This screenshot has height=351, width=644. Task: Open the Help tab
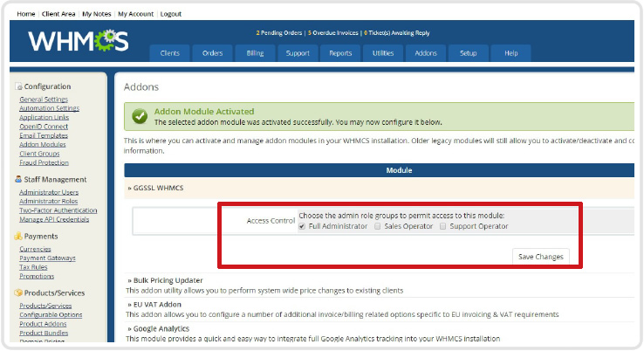(511, 53)
